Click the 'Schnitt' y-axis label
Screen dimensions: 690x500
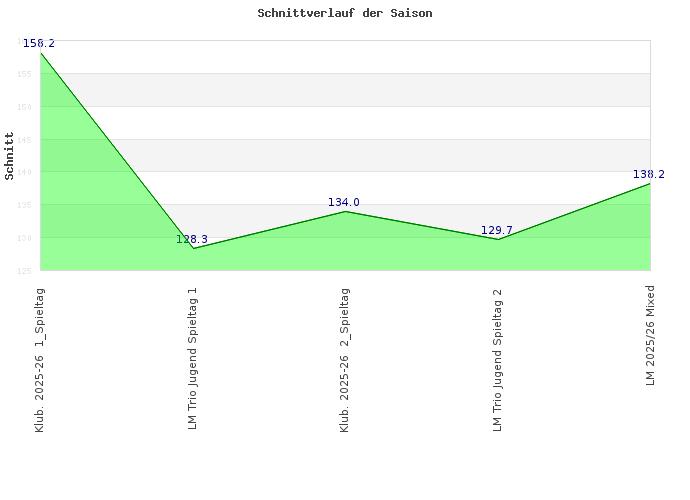pos(10,156)
